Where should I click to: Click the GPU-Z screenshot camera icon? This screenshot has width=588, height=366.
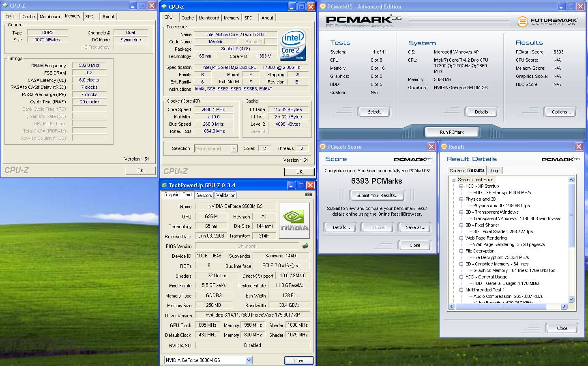pyautogui.click(x=309, y=195)
